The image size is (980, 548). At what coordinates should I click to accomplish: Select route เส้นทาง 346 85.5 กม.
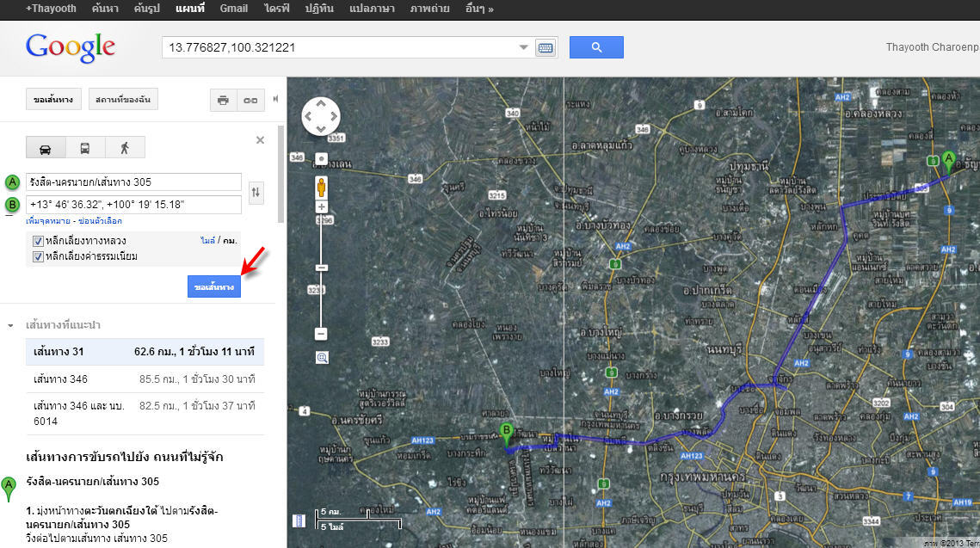pyautogui.click(x=145, y=379)
